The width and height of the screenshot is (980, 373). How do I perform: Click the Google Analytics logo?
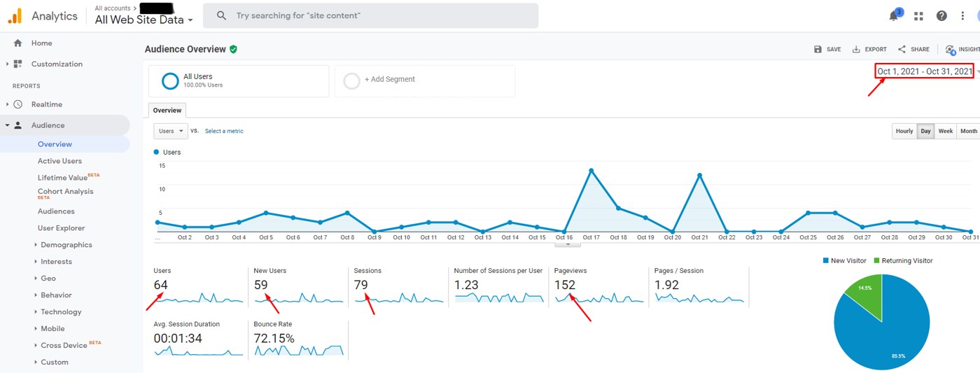15,15
